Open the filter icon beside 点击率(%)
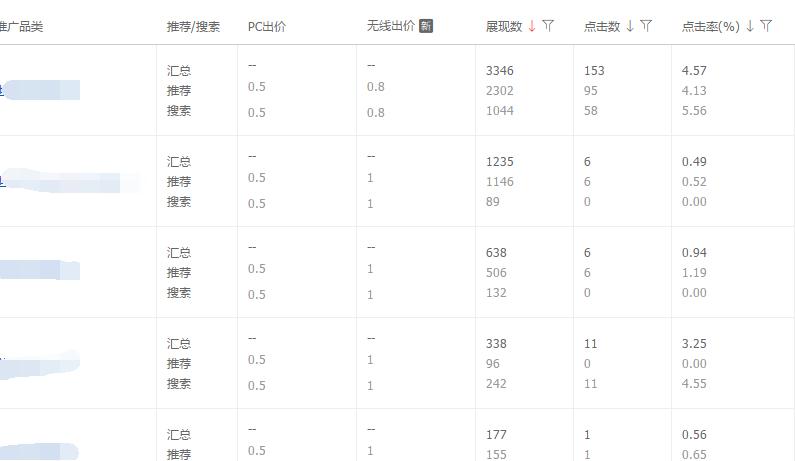The width and height of the screenshot is (795, 461). click(766, 25)
